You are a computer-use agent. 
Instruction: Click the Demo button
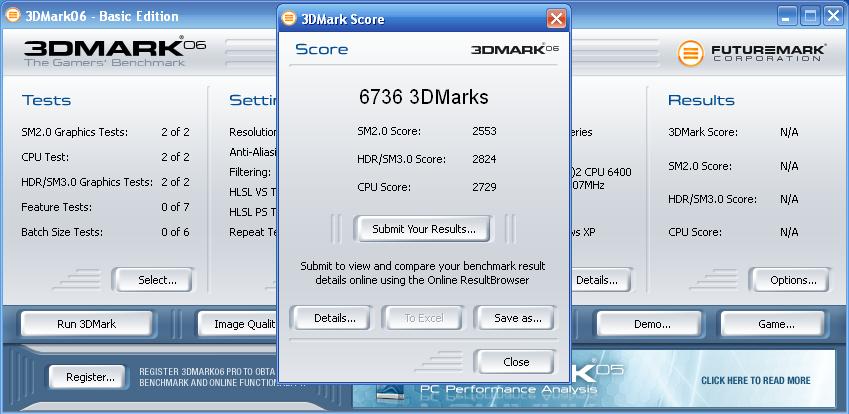point(649,324)
